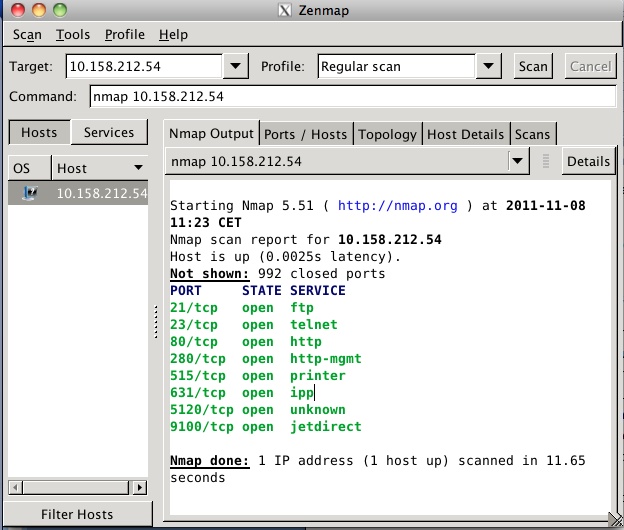Click the Filter Hosts button

(77, 514)
